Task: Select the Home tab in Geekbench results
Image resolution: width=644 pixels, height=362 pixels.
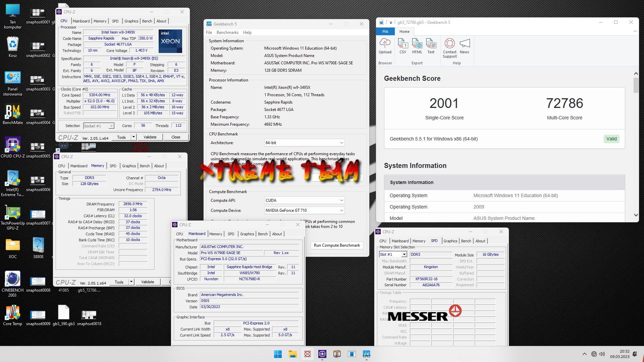Action: click(x=404, y=32)
